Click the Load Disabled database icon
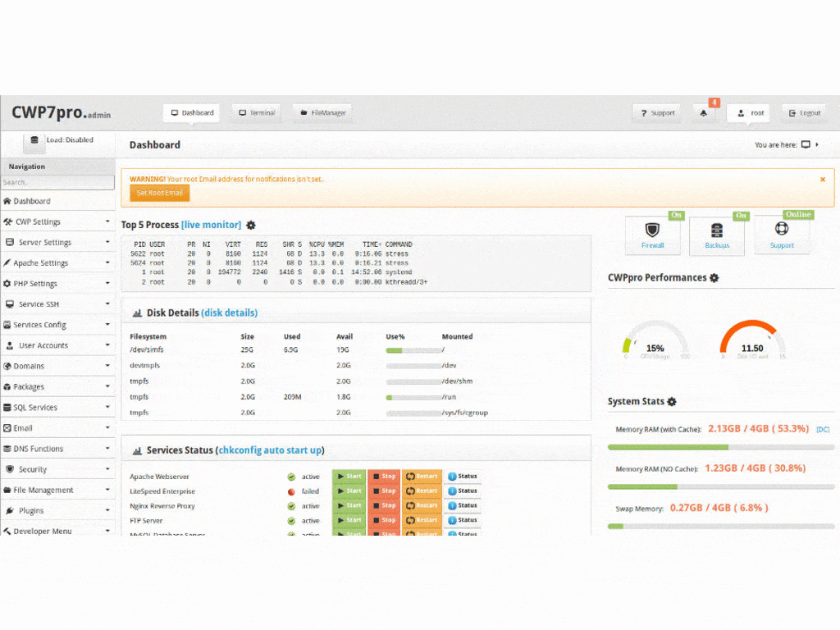840x630 pixels. point(34,139)
